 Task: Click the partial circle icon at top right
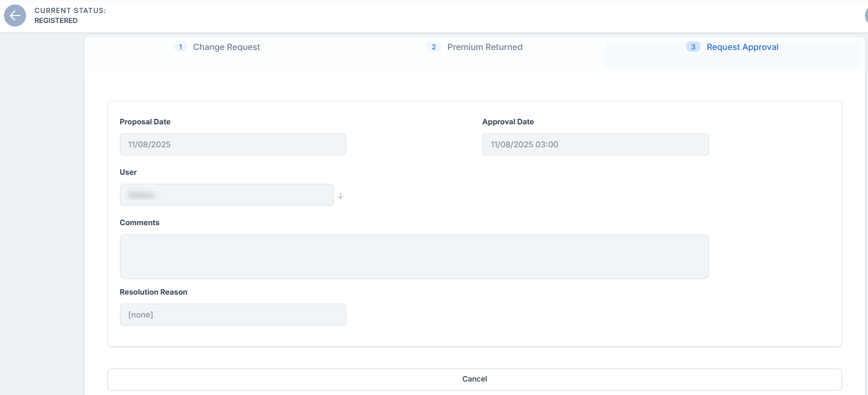click(x=866, y=15)
